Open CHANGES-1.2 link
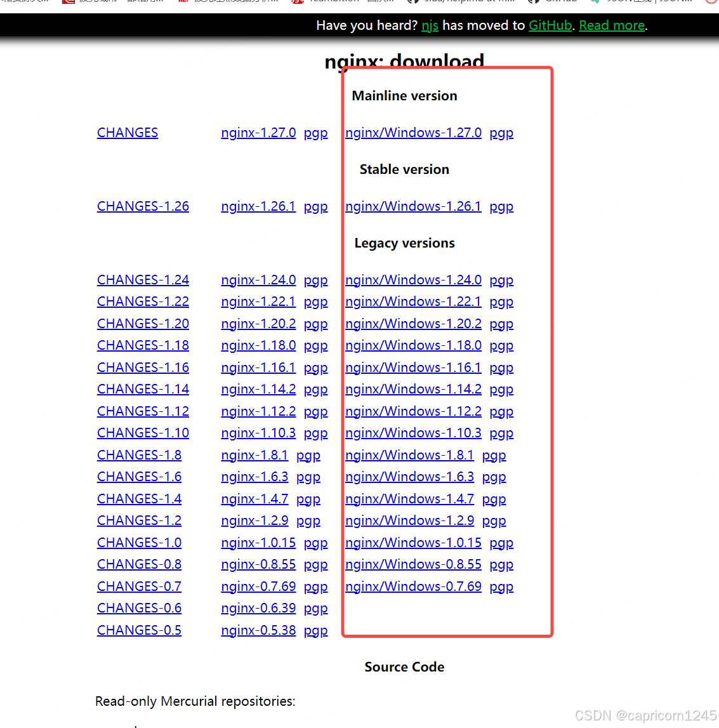This screenshot has height=728, width=719. (x=139, y=520)
